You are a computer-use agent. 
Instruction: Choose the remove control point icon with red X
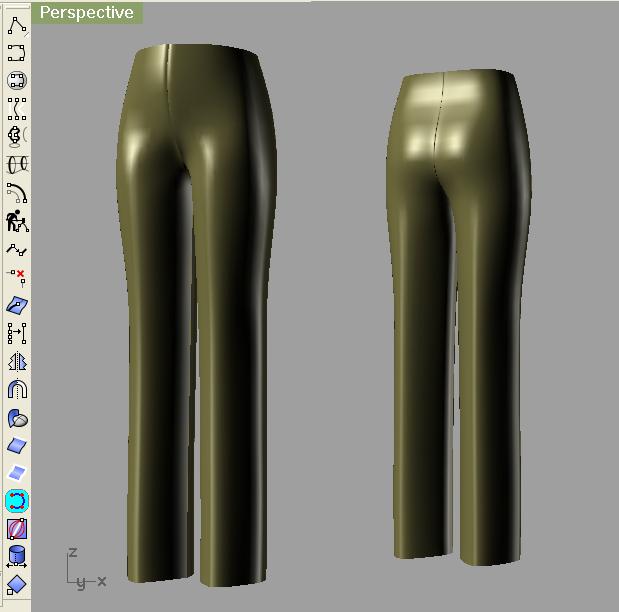tap(17, 276)
